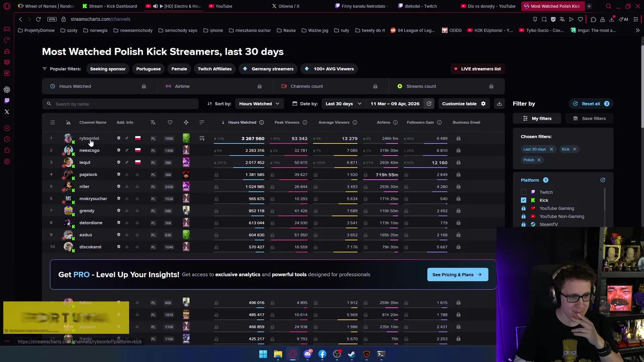
Task: Click the locked SteamTV platform option
Action: pyautogui.click(x=548, y=224)
